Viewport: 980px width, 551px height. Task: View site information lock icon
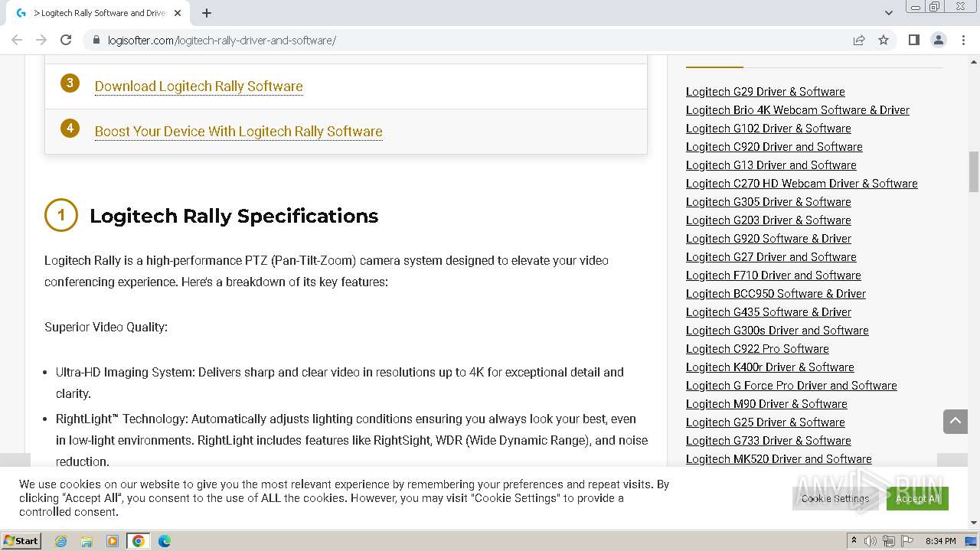pos(96,40)
